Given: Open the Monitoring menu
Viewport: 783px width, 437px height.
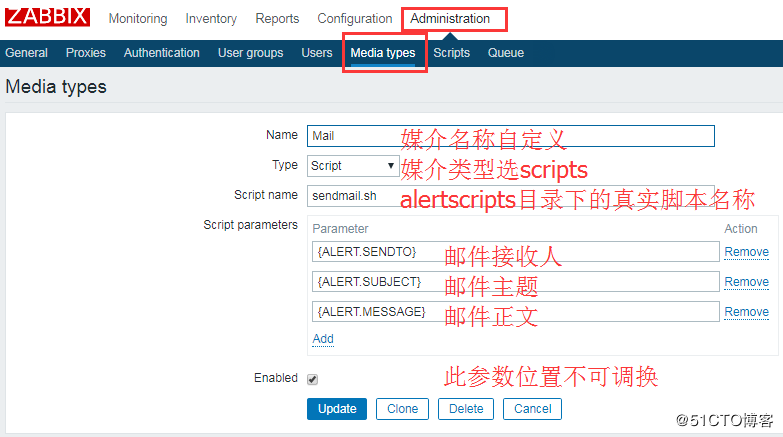Looking at the screenshot, I should click(x=138, y=18).
